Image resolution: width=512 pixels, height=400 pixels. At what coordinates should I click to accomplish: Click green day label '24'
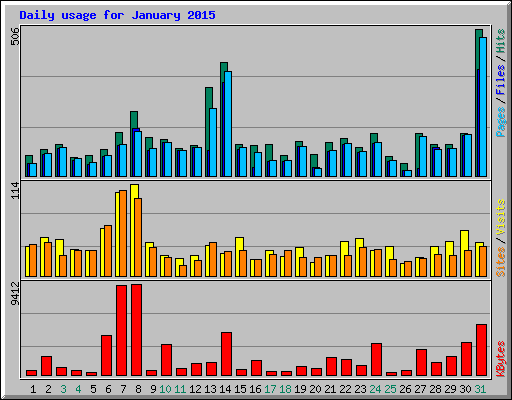pyautogui.click(x=375, y=389)
